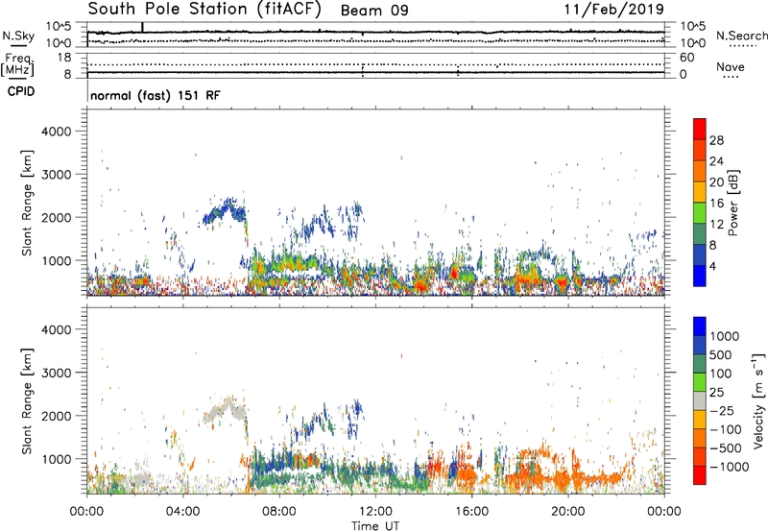768x532 pixels.
Task: Click the "20" label on the power colorbar
Action: point(716,182)
